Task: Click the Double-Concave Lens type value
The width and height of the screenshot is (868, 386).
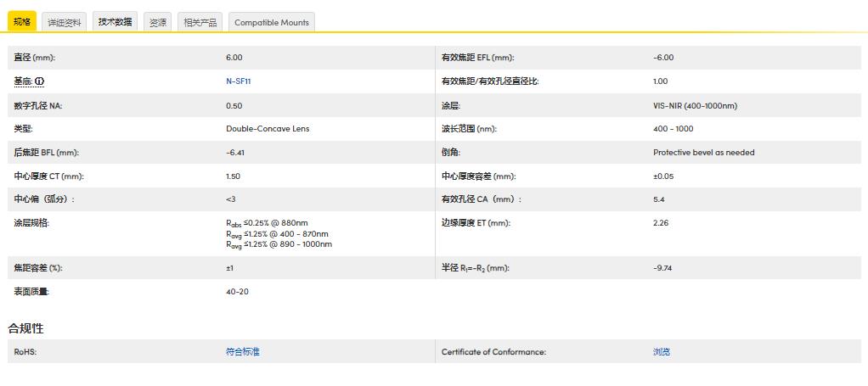Action: point(268,129)
